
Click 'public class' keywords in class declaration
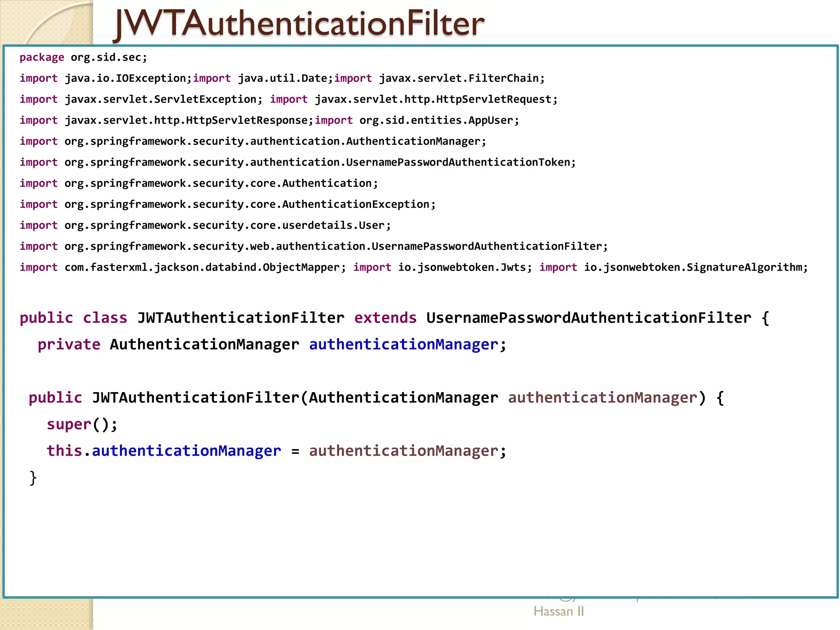point(73,318)
